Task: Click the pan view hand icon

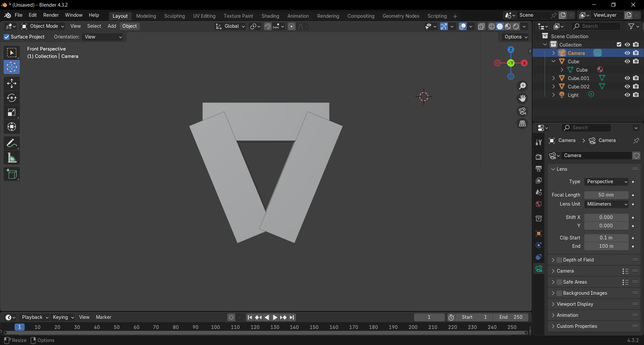Action: (x=522, y=98)
